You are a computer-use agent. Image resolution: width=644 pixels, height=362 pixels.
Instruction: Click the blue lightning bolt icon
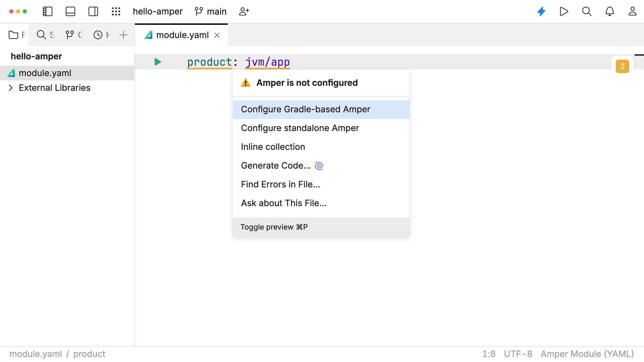pyautogui.click(x=541, y=11)
